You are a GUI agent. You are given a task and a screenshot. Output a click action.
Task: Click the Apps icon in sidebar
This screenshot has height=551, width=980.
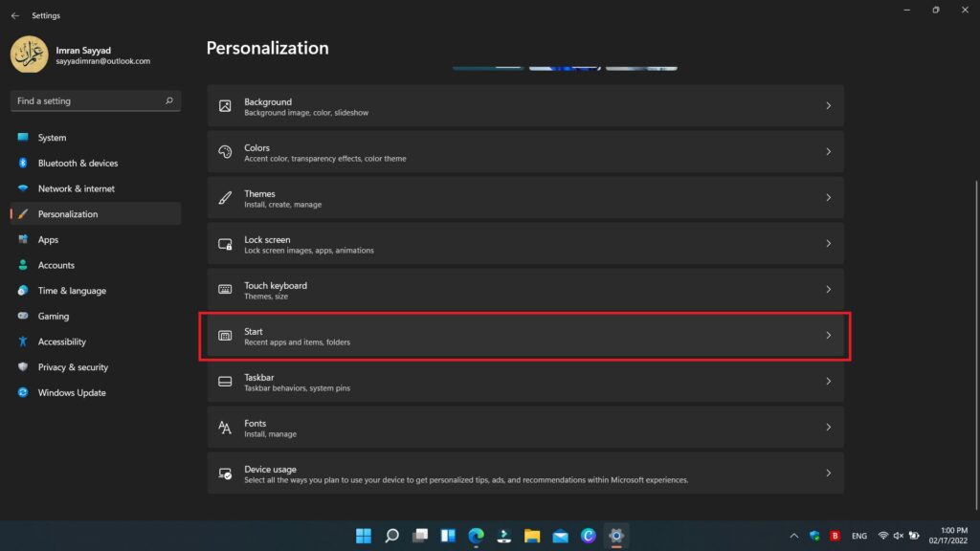[23, 239]
